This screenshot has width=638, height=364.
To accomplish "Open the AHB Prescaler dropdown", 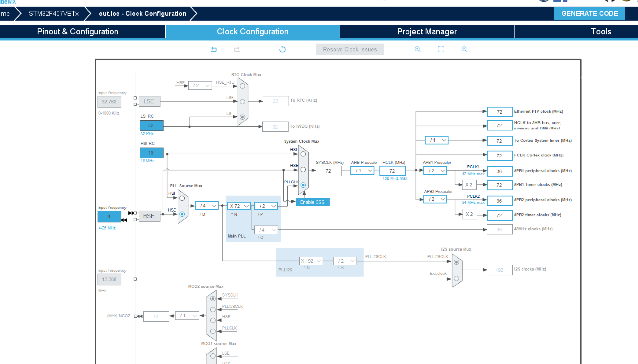I will (x=362, y=171).
